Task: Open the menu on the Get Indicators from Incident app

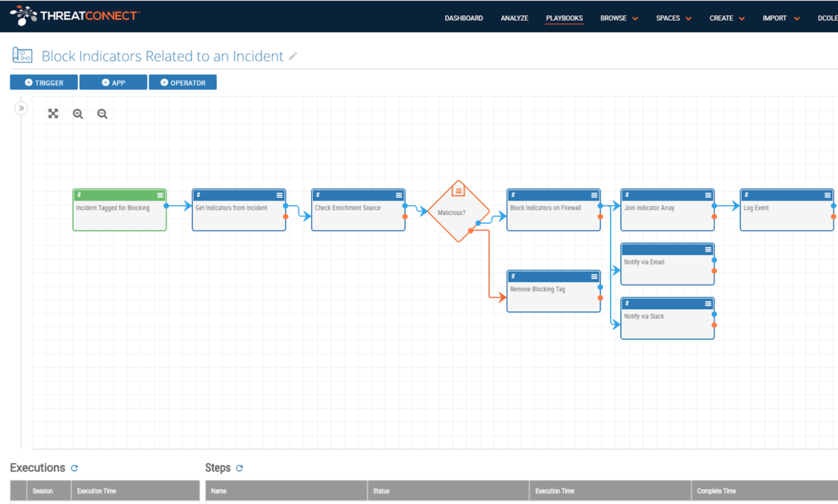Action: tap(279, 195)
